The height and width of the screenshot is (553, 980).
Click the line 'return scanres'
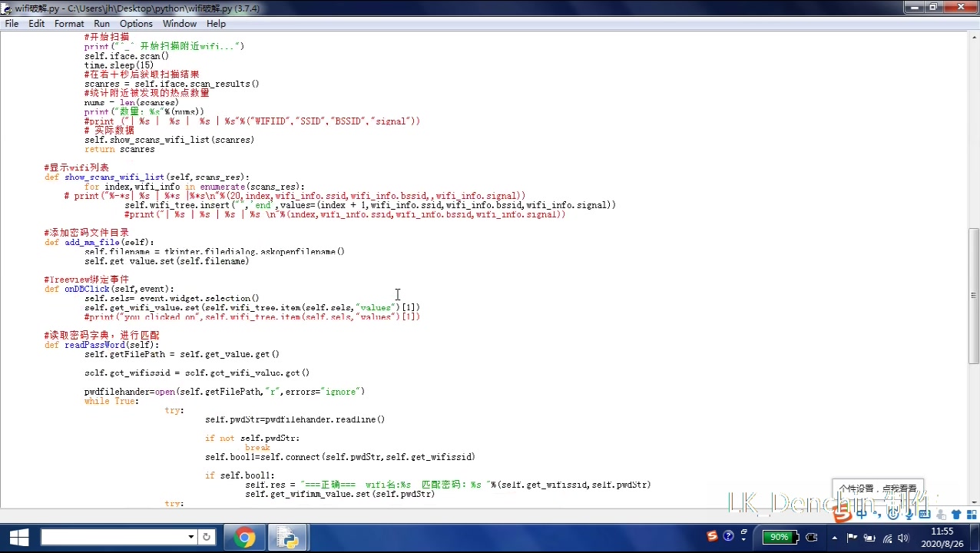pyautogui.click(x=119, y=149)
